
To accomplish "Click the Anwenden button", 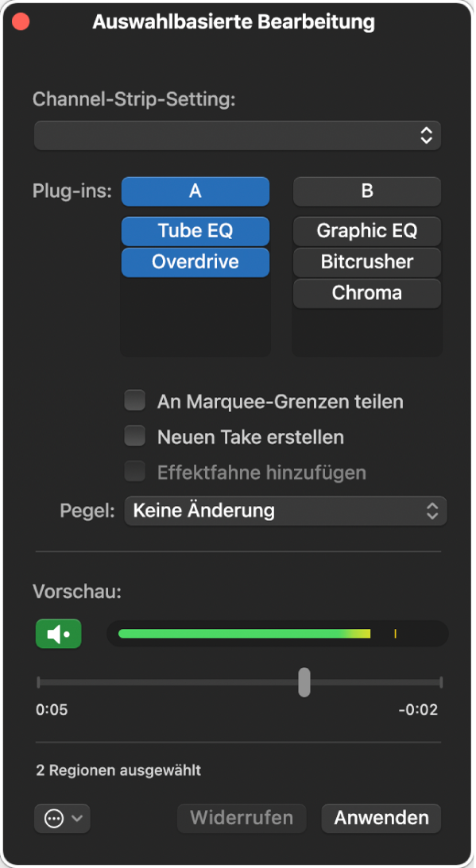I will (x=381, y=818).
